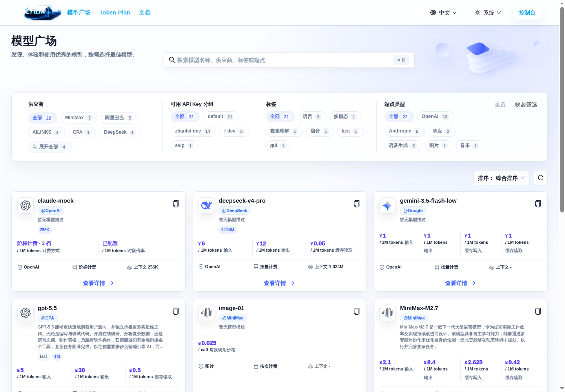
Task: Open the 中文 language dropdown
Action: pyautogui.click(x=443, y=13)
